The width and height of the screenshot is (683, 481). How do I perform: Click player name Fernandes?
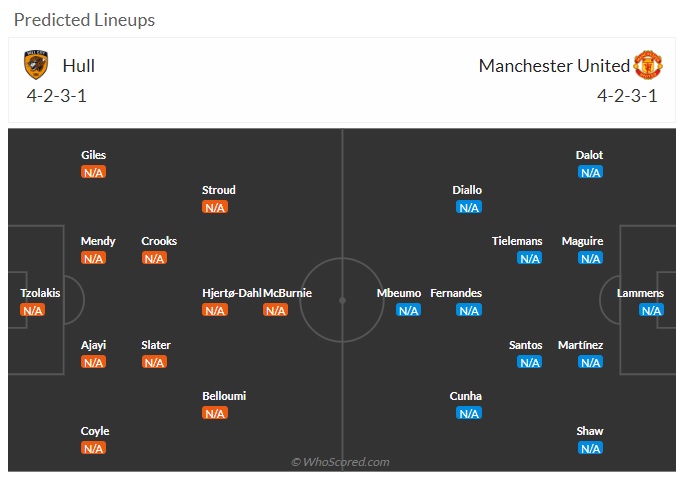tap(456, 293)
